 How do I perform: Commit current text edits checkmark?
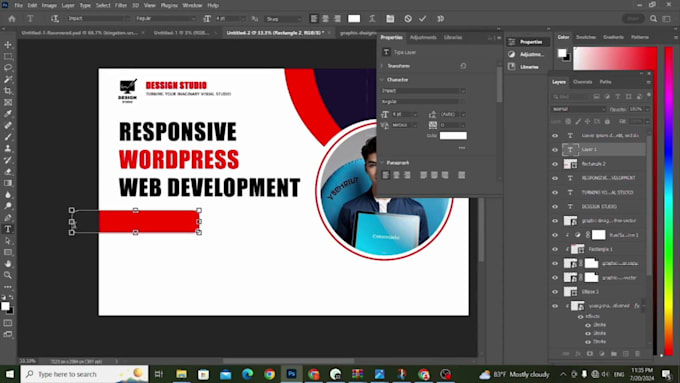click(422, 19)
